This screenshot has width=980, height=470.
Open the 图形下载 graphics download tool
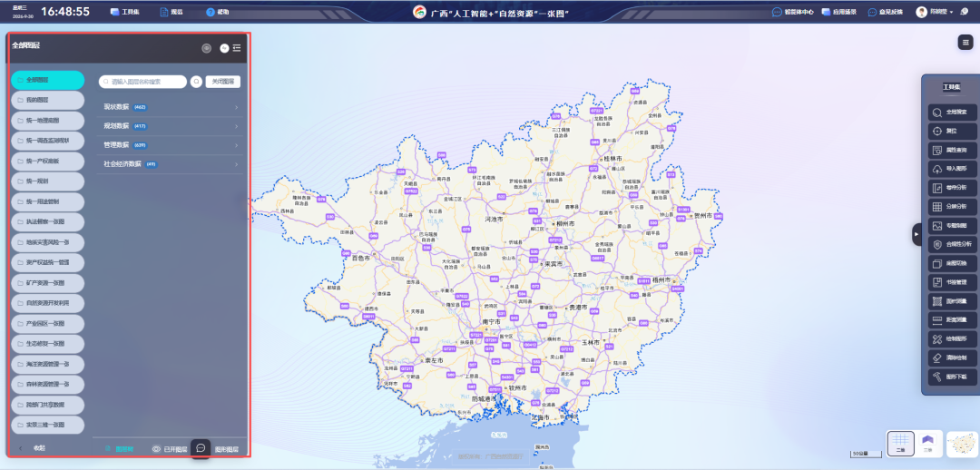pyautogui.click(x=952, y=377)
